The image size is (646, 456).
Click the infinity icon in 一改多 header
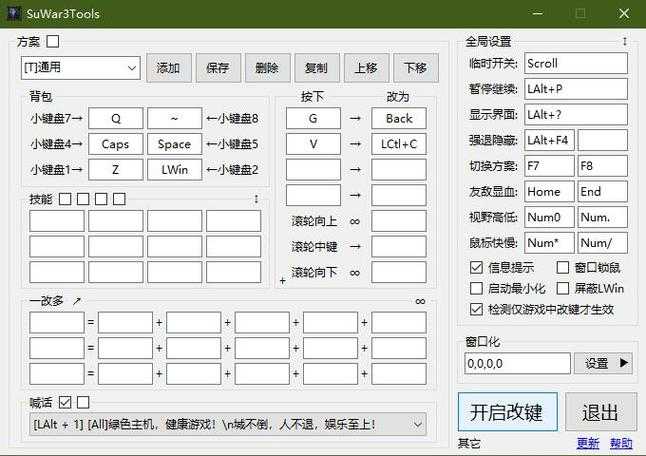tap(420, 301)
